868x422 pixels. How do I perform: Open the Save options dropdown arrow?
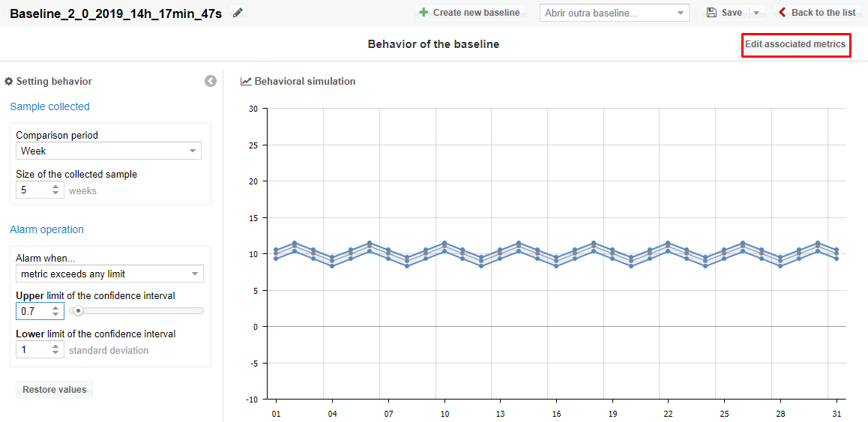pyautogui.click(x=756, y=13)
